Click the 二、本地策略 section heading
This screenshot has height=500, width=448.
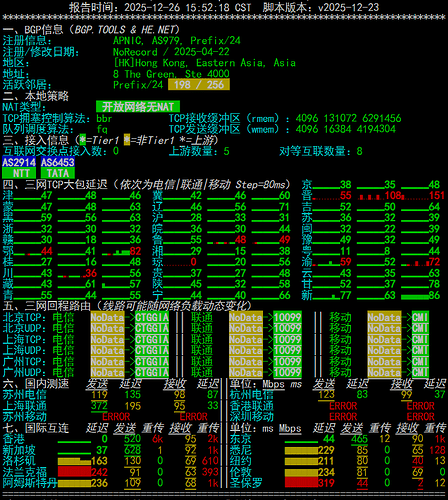[35, 96]
